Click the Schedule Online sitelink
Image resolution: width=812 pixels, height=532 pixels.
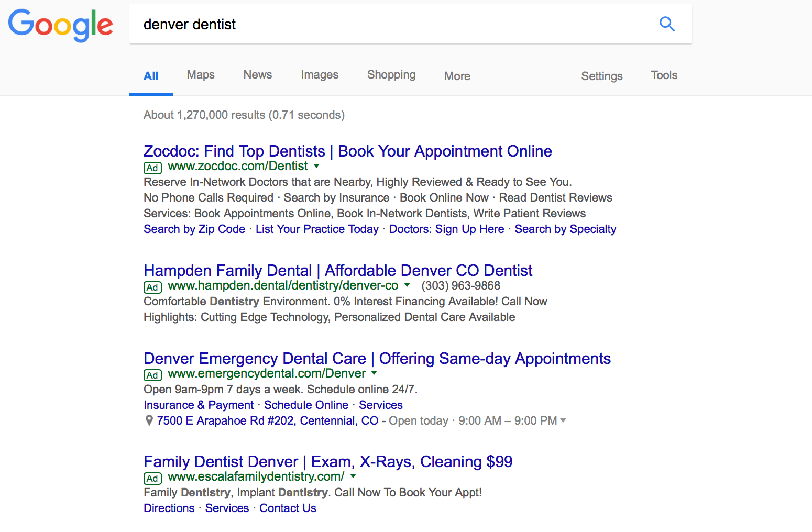(x=306, y=405)
